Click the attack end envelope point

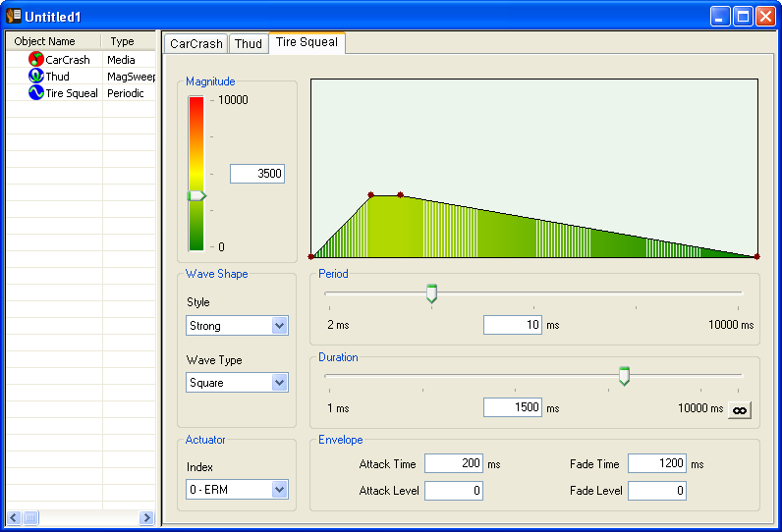pos(370,194)
